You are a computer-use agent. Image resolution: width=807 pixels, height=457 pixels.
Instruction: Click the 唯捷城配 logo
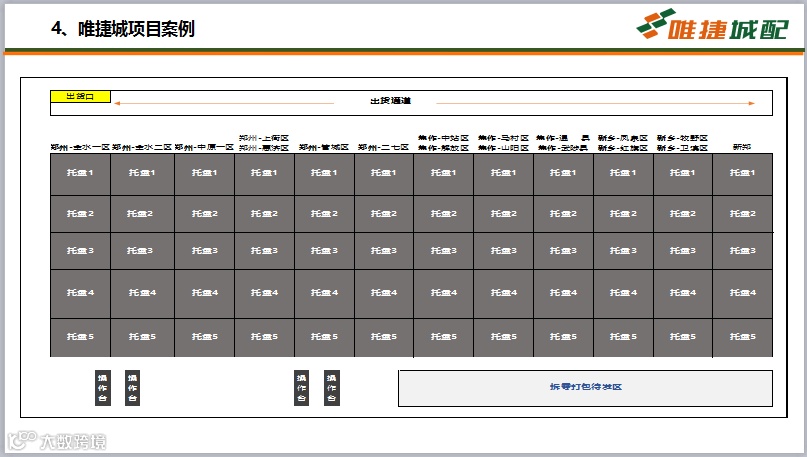pyautogui.click(x=713, y=24)
